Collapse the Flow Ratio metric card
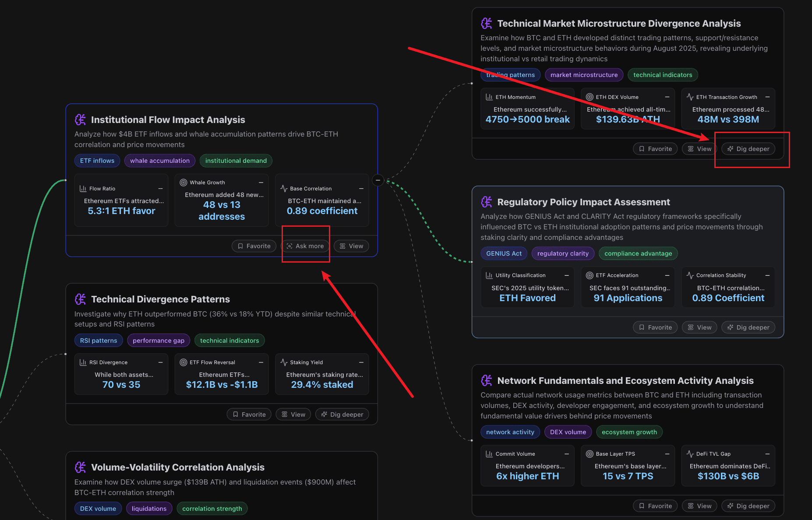This screenshot has width=812, height=520. 160,189
